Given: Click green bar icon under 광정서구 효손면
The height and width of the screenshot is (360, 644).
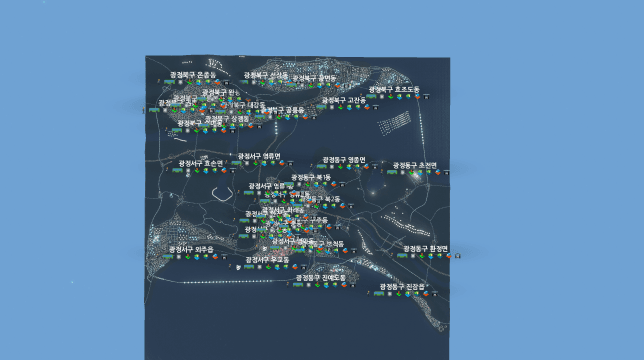Looking at the screenshot, I should pyautogui.click(x=177, y=170).
